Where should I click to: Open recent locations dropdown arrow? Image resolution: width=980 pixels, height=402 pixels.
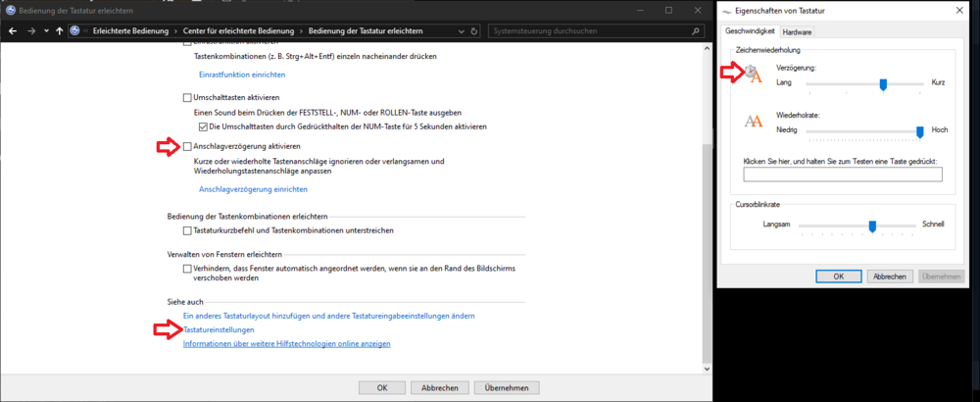pos(45,30)
